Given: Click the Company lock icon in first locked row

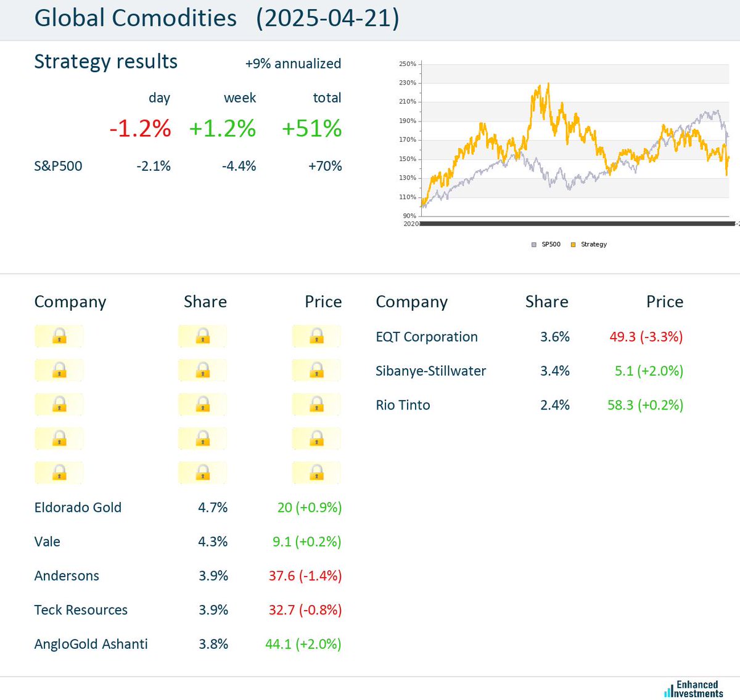Looking at the screenshot, I should pyautogui.click(x=59, y=336).
